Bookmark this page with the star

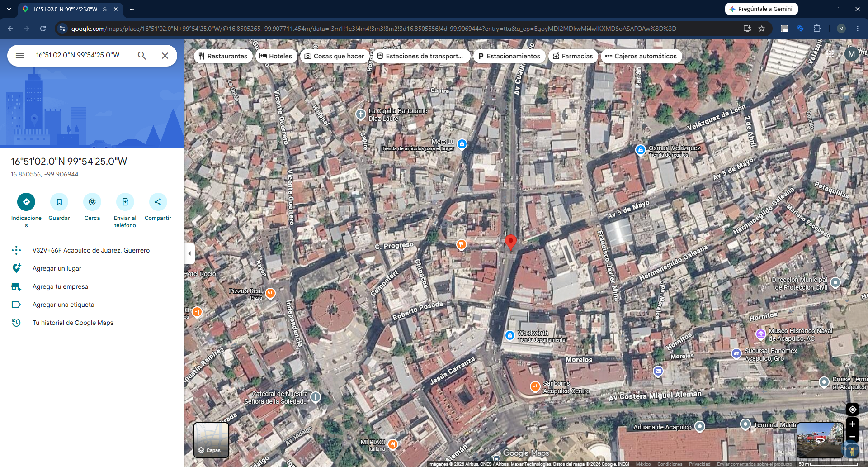click(x=762, y=29)
